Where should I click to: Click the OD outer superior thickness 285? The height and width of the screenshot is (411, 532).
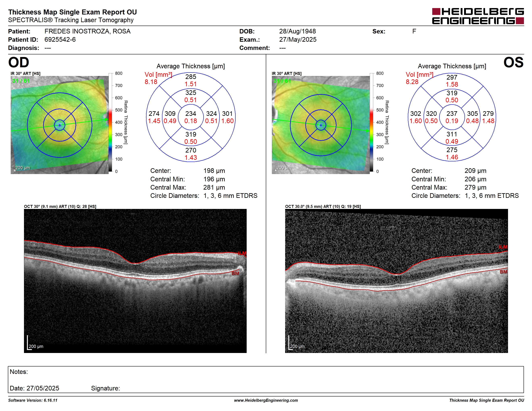coord(191,77)
